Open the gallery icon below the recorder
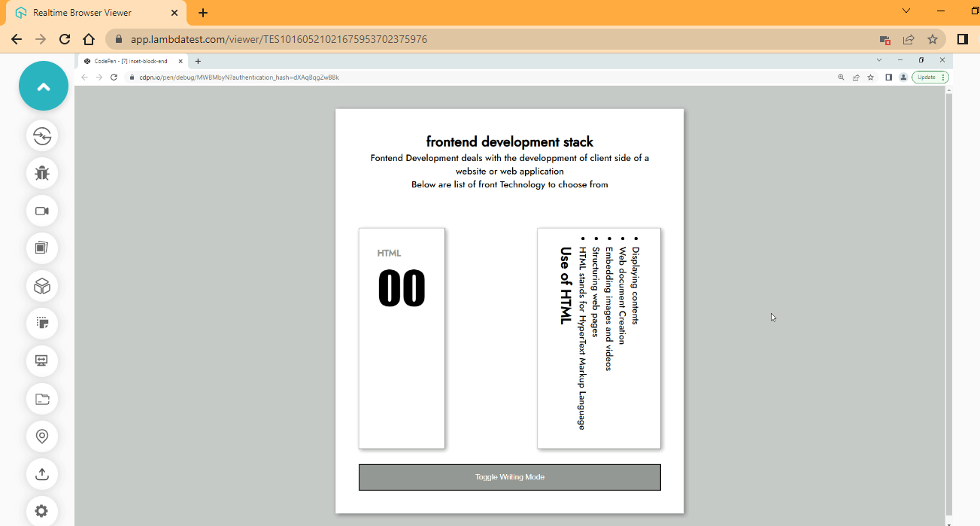 42,248
